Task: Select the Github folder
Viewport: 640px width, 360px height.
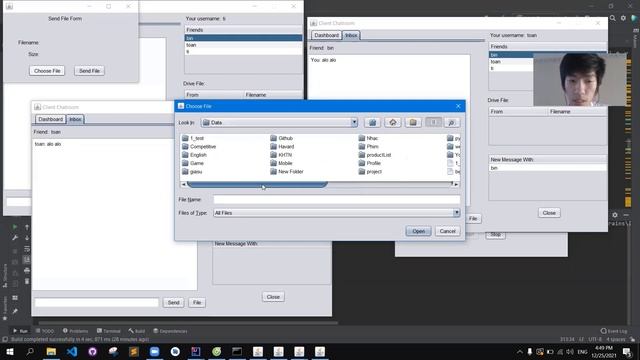Action: pos(282,138)
